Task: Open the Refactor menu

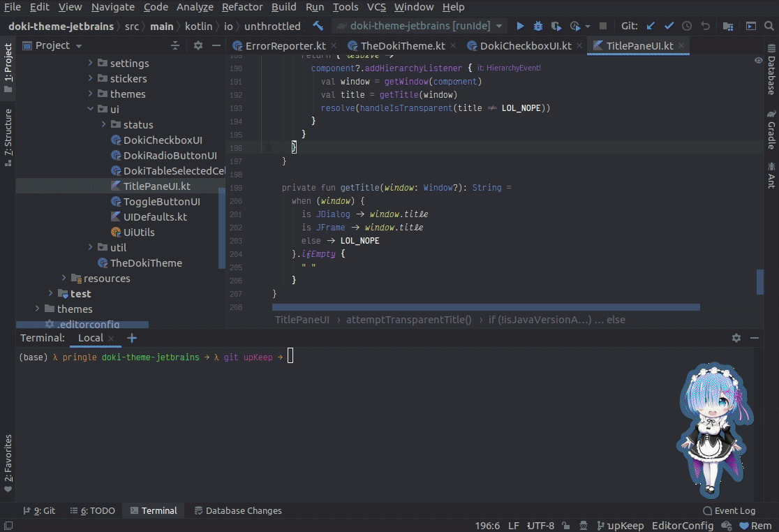Action: click(242, 7)
